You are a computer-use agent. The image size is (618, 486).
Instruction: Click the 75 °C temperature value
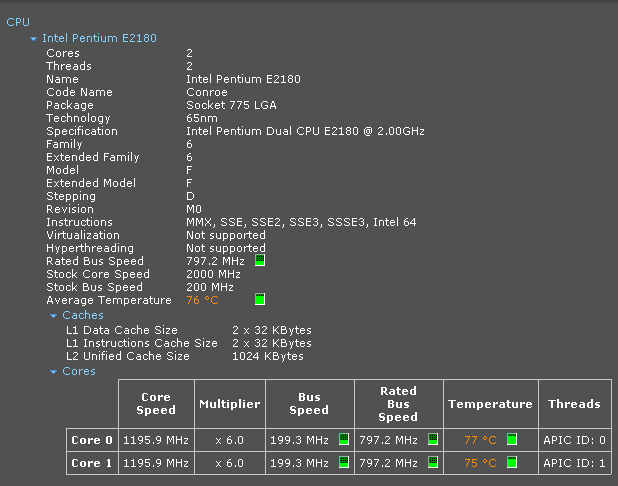(x=480, y=463)
